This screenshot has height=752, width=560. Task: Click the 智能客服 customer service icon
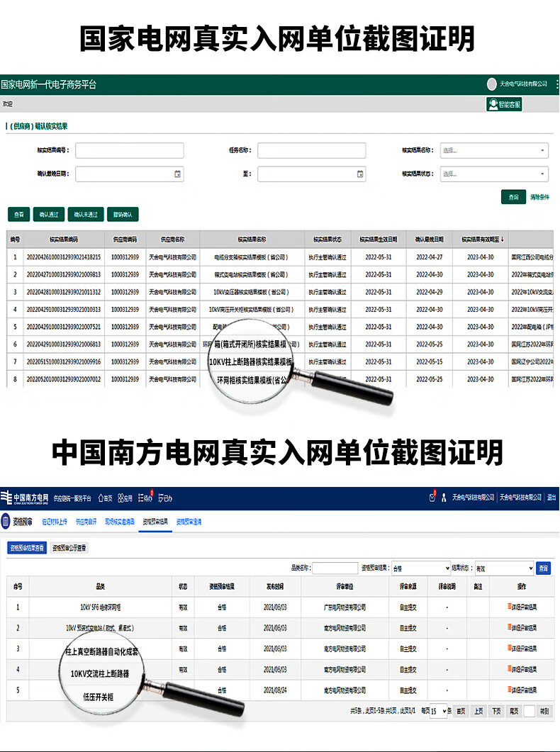493,104
